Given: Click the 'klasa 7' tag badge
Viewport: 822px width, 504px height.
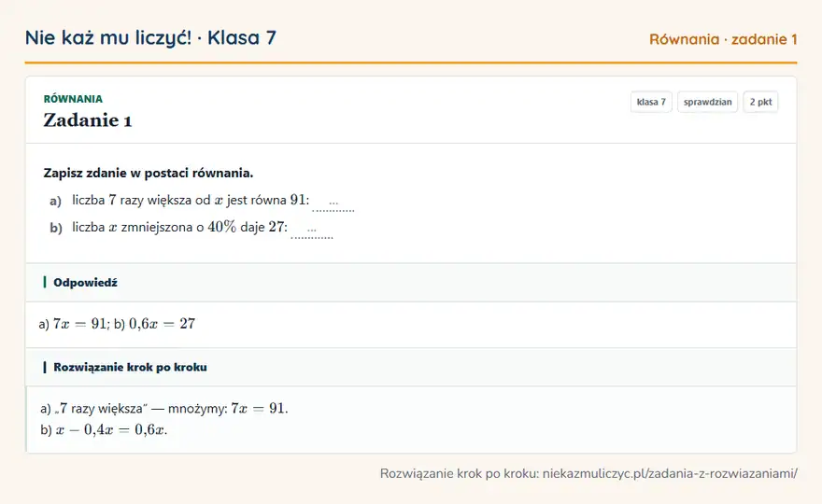Looking at the screenshot, I should tap(651, 102).
